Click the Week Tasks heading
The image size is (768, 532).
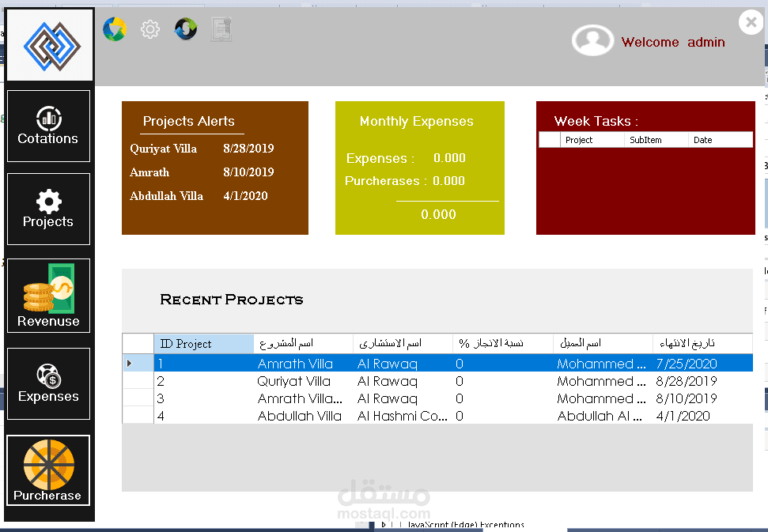(596, 121)
